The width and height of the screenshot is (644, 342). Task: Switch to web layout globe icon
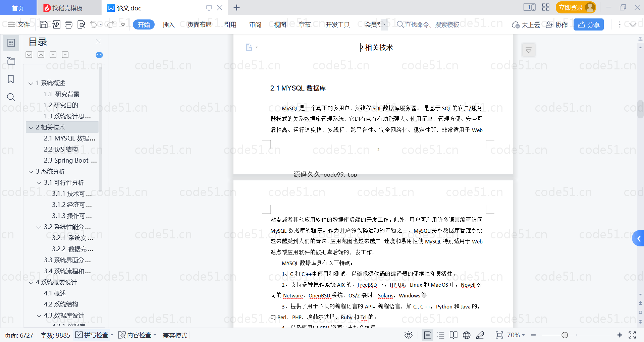(467, 335)
